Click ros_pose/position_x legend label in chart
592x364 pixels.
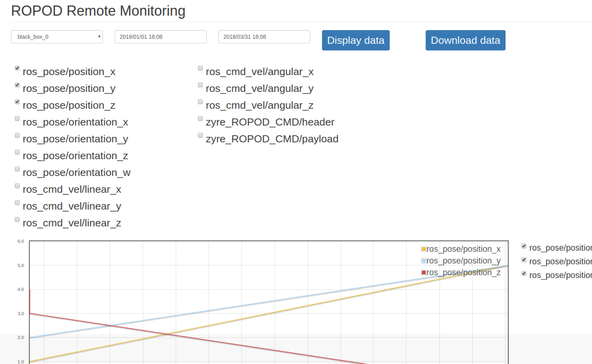pos(464,249)
